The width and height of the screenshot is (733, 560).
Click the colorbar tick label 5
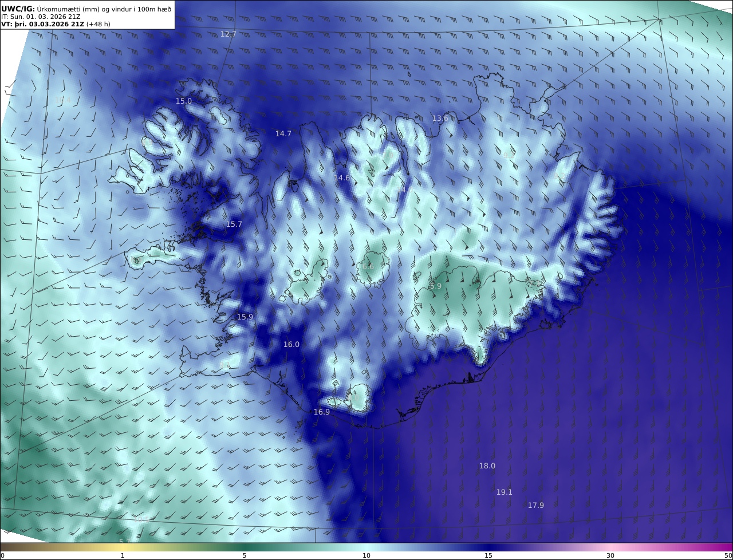[245, 555]
